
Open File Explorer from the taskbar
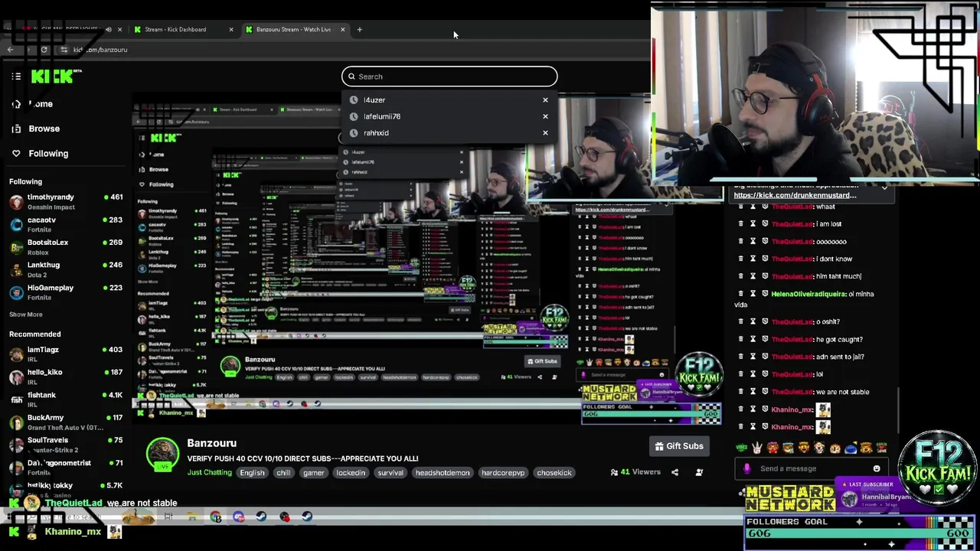click(191, 517)
